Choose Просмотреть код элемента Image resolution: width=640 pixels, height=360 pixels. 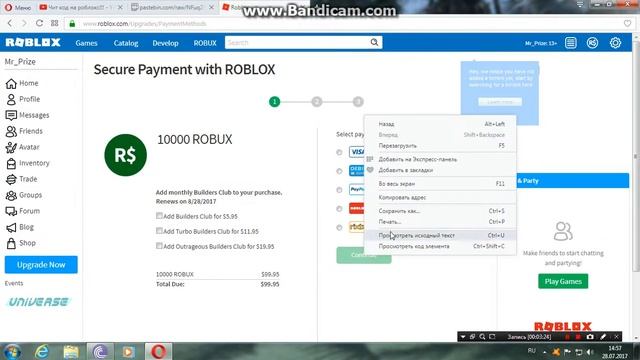[x=441, y=246]
